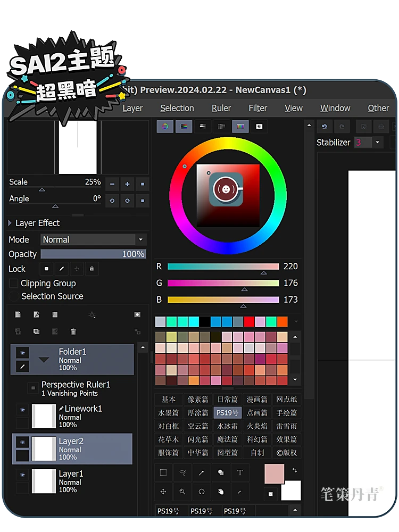
Task: Click the pink foreground color swatch
Action: [274, 474]
